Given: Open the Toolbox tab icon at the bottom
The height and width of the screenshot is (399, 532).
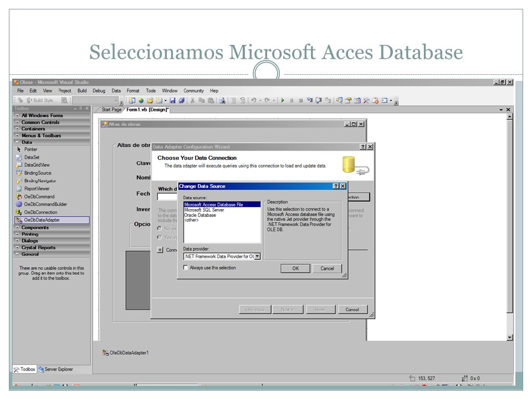Looking at the screenshot, I should click(x=16, y=370).
